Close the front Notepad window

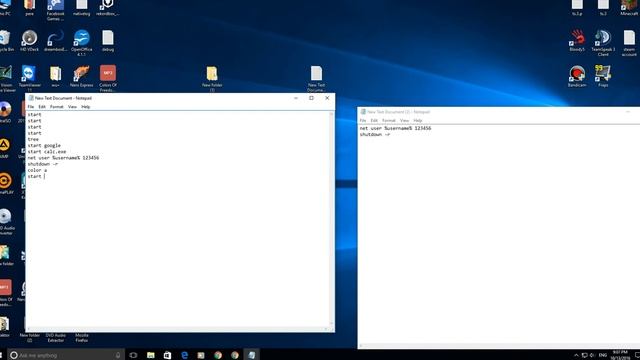(327, 98)
